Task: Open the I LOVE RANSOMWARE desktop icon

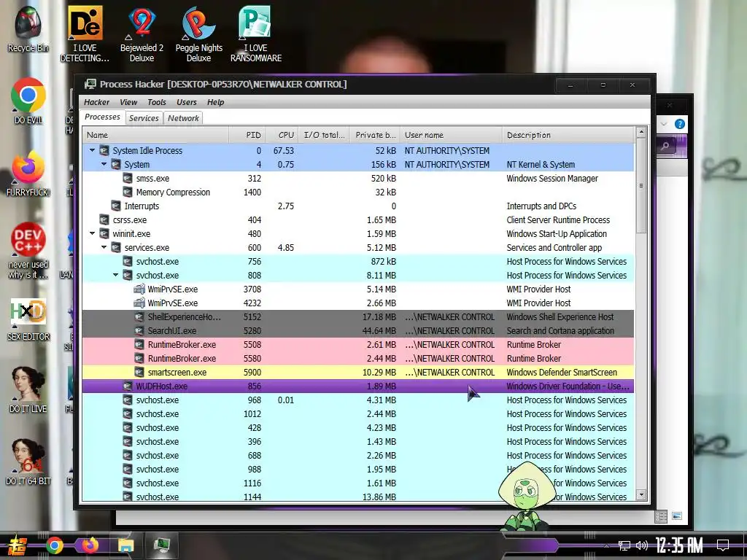Action: (256, 34)
